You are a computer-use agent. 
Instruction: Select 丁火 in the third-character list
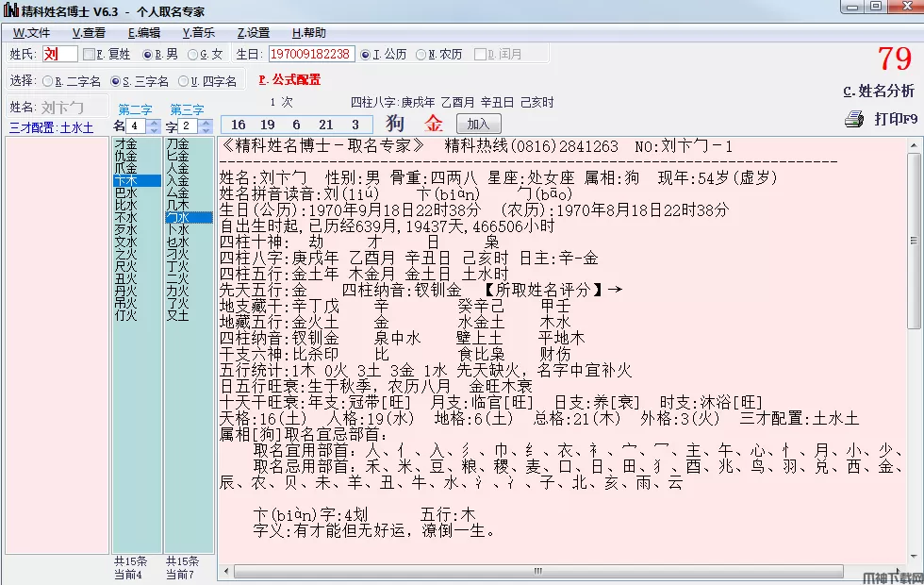[177, 266]
